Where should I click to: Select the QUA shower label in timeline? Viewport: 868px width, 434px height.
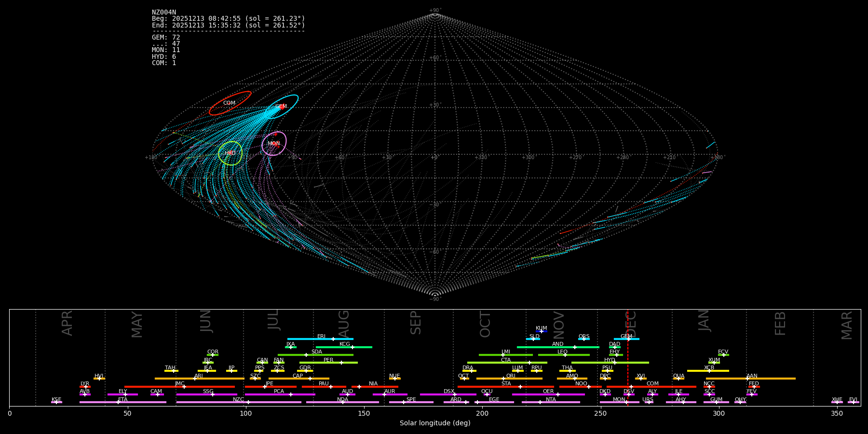pos(679,376)
